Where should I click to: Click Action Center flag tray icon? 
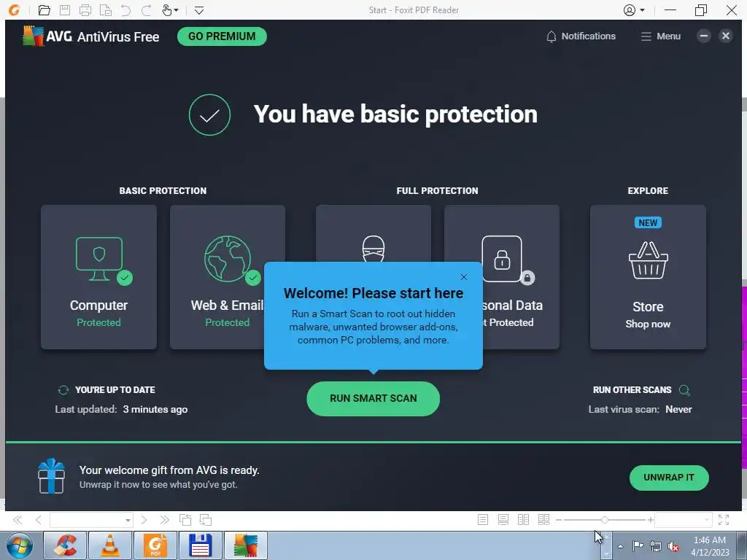[x=638, y=545]
